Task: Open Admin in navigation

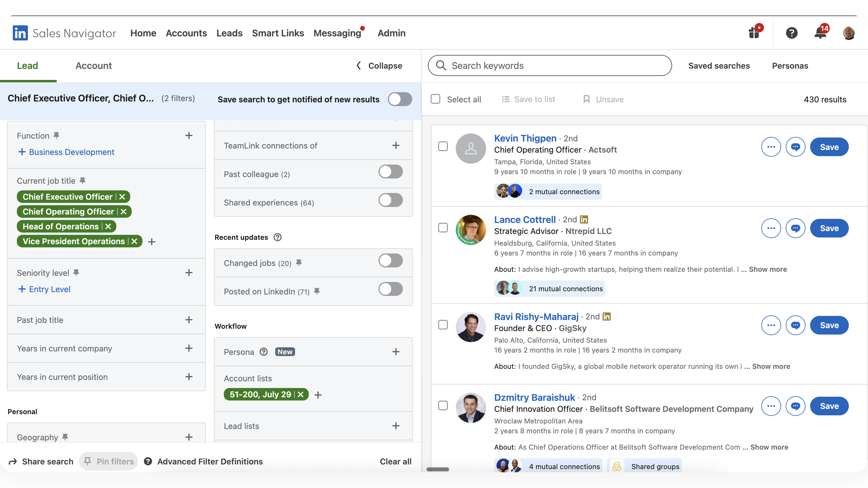Action: click(x=391, y=33)
